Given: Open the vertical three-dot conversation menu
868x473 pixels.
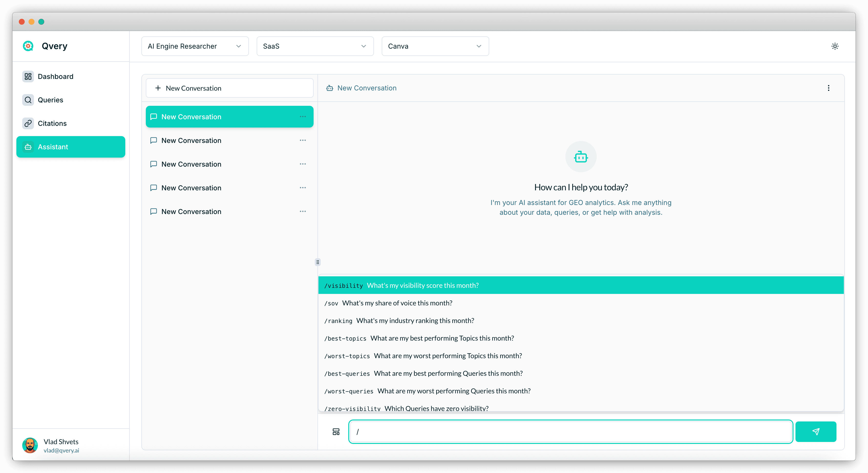Looking at the screenshot, I should 829,88.
